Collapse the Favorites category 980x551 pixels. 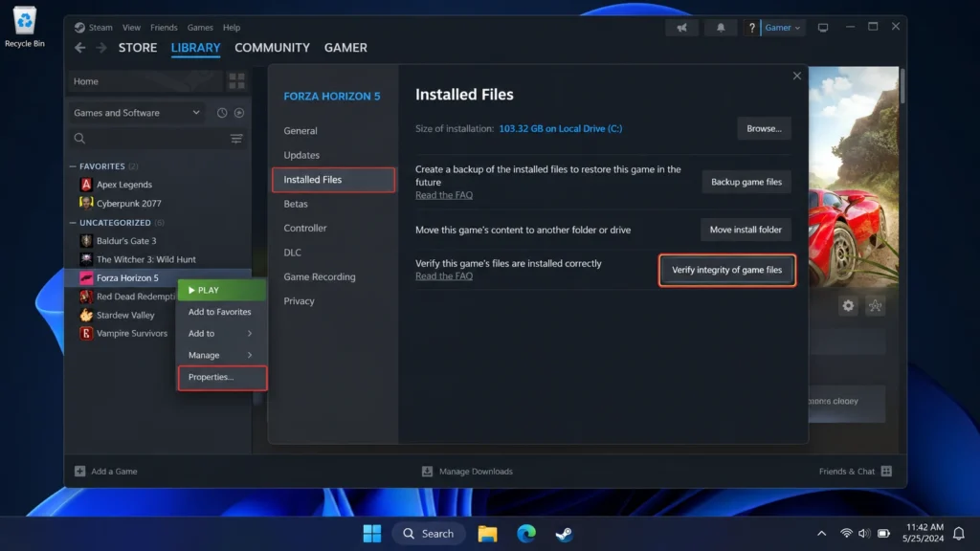point(73,166)
